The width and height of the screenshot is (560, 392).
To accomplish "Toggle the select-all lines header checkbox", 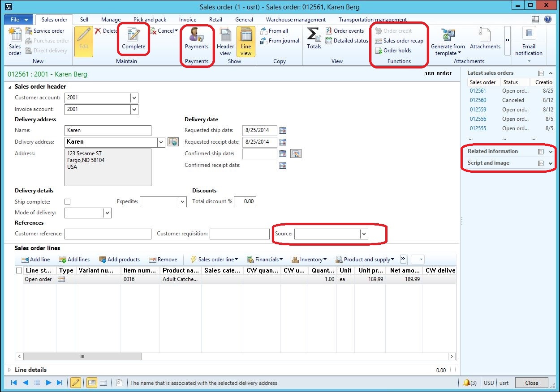I will tap(19, 270).
